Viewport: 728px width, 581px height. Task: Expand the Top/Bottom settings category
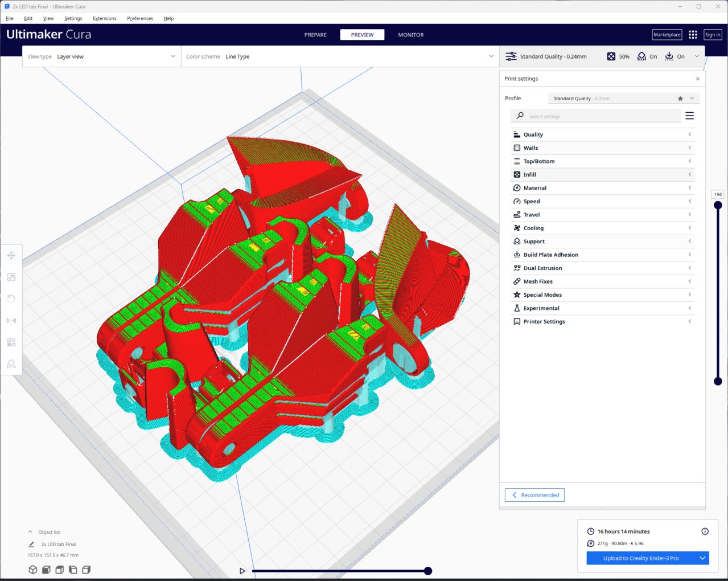602,161
